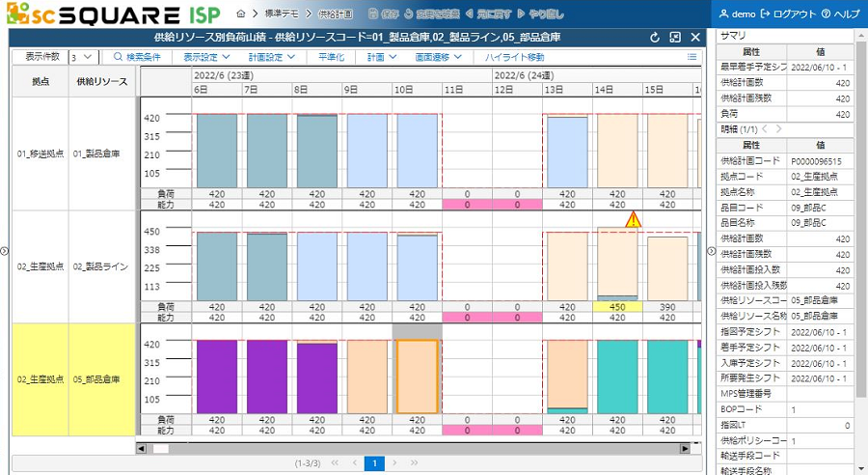This screenshot has height=475, width=868.
Task: Click the horizontal scrollbar right arrow
Action: [x=685, y=448]
